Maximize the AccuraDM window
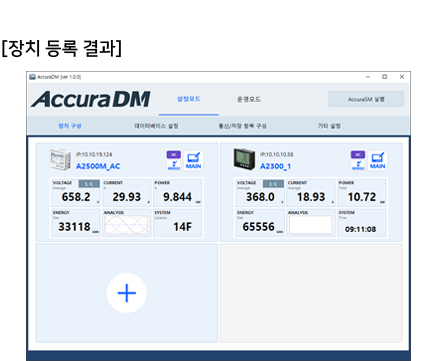The image size is (433, 361). tap(385, 77)
